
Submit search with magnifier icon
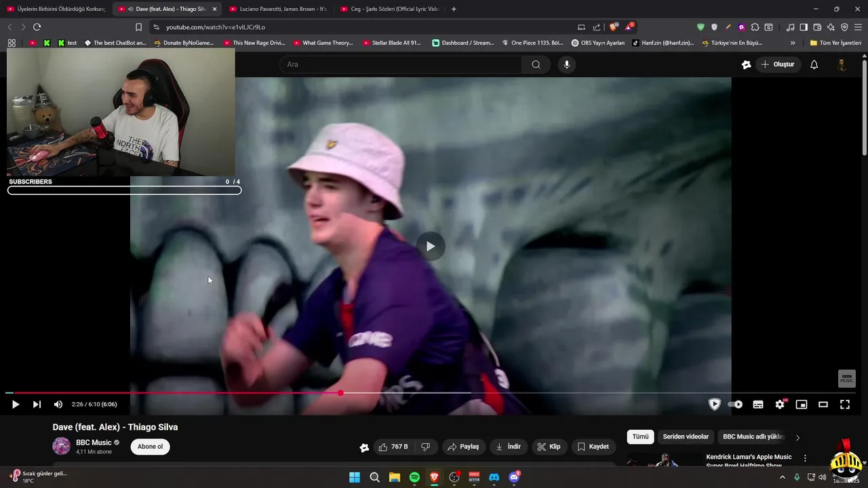click(x=536, y=64)
